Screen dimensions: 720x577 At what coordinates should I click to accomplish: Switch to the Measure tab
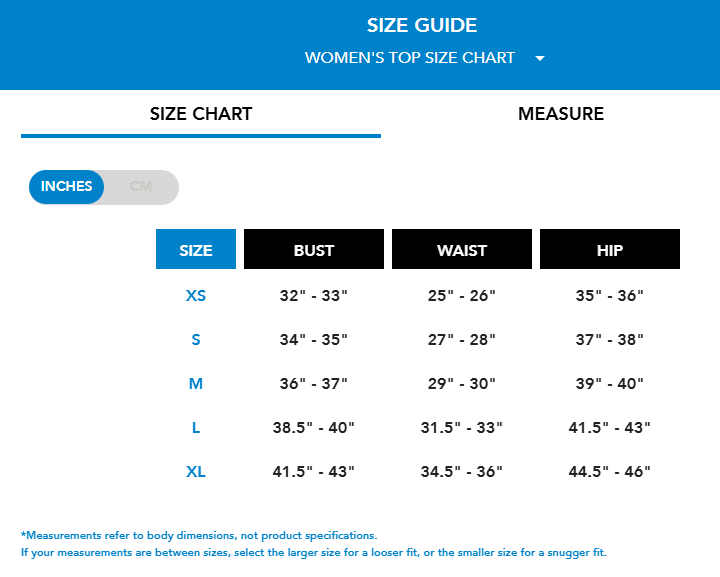point(560,114)
